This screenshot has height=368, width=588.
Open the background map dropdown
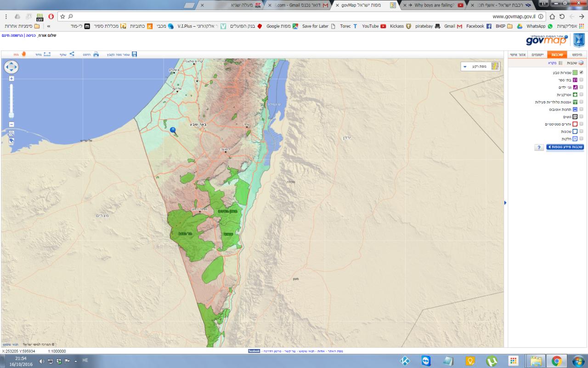click(465, 67)
